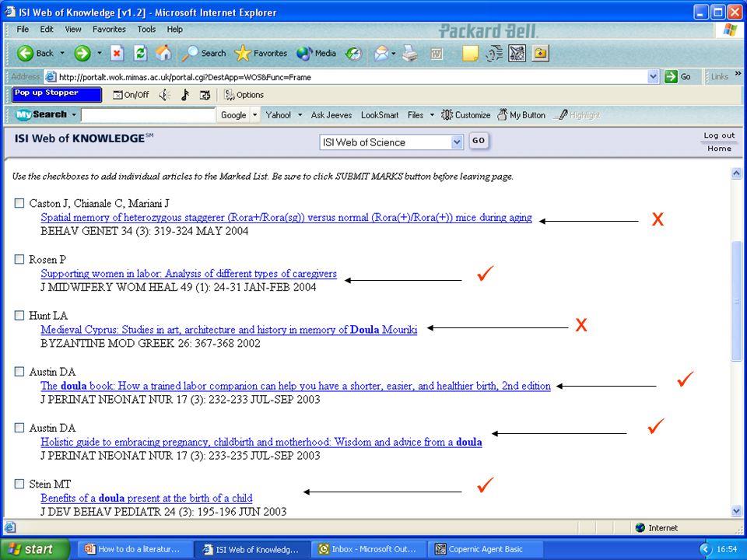Click the page scroll down arrow
Image resolution: width=747 pixels, height=560 pixels.
(737, 511)
